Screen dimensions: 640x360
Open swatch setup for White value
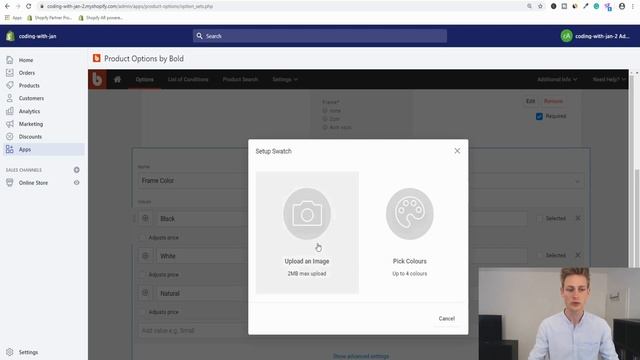coord(145,256)
